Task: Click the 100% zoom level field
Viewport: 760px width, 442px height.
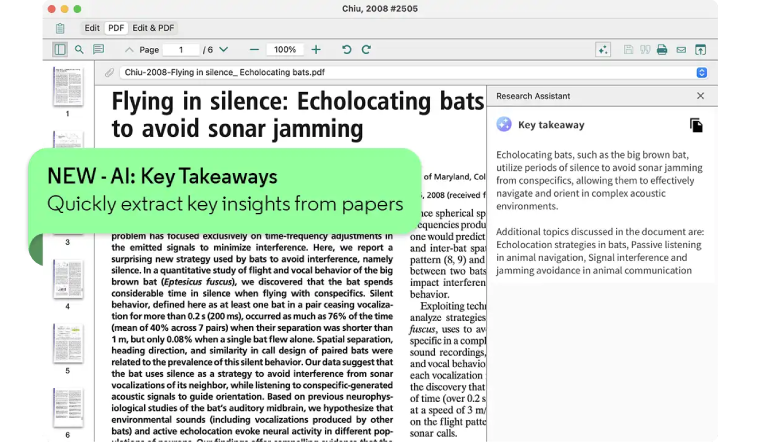Action: (x=285, y=49)
